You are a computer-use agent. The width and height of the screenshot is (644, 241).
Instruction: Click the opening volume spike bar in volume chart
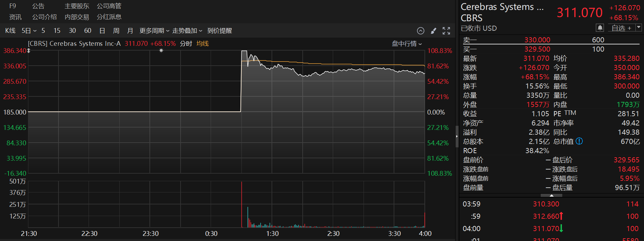point(241,204)
